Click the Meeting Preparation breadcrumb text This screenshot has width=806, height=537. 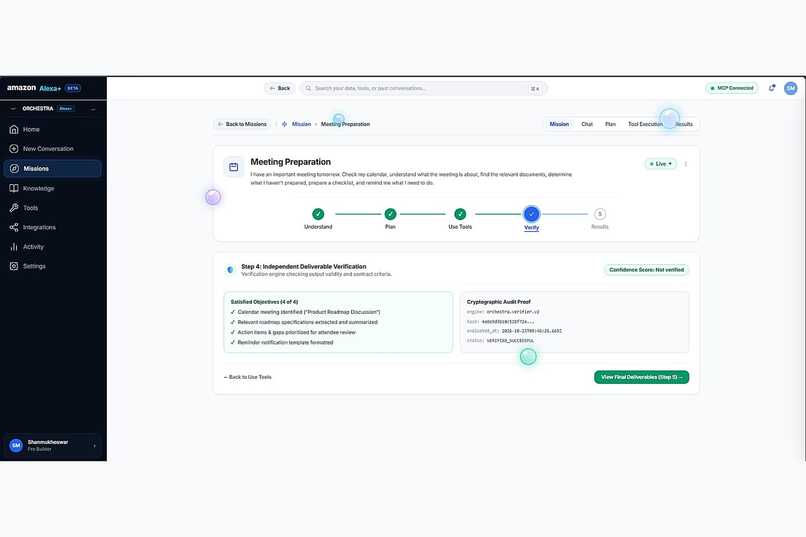point(345,124)
